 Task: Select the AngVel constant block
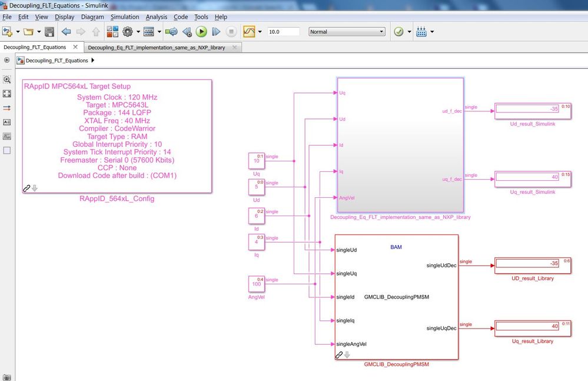point(257,284)
